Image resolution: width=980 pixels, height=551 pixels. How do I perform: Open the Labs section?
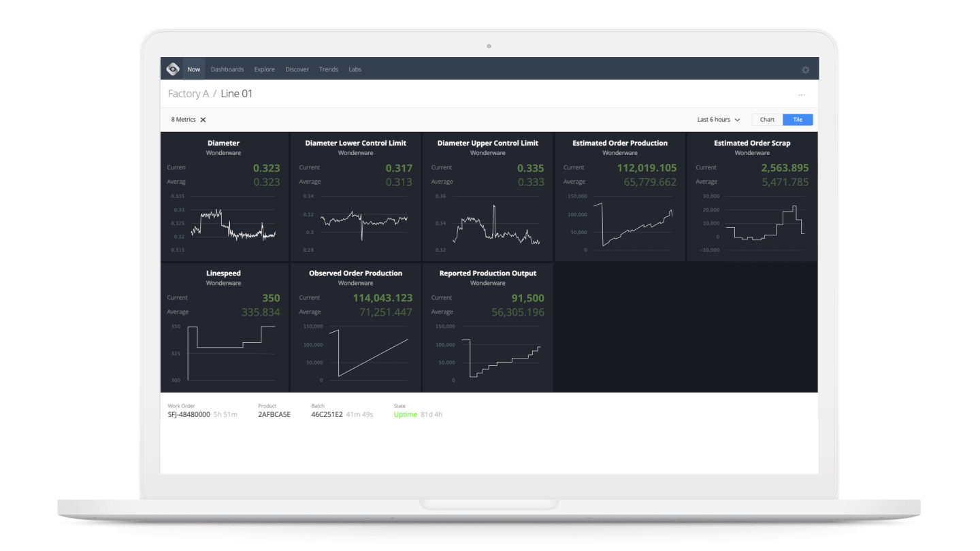pos(355,69)
